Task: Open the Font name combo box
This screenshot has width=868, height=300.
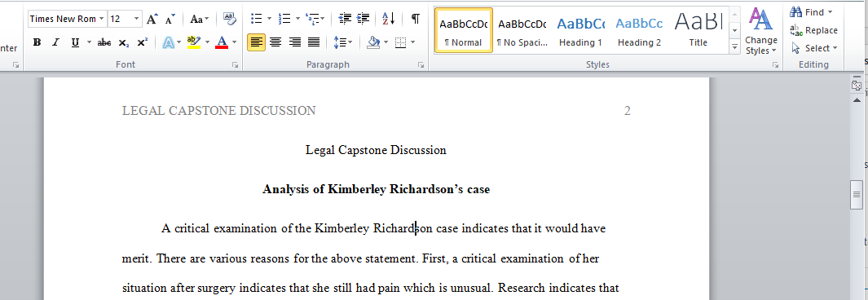Action: (68, 19)
